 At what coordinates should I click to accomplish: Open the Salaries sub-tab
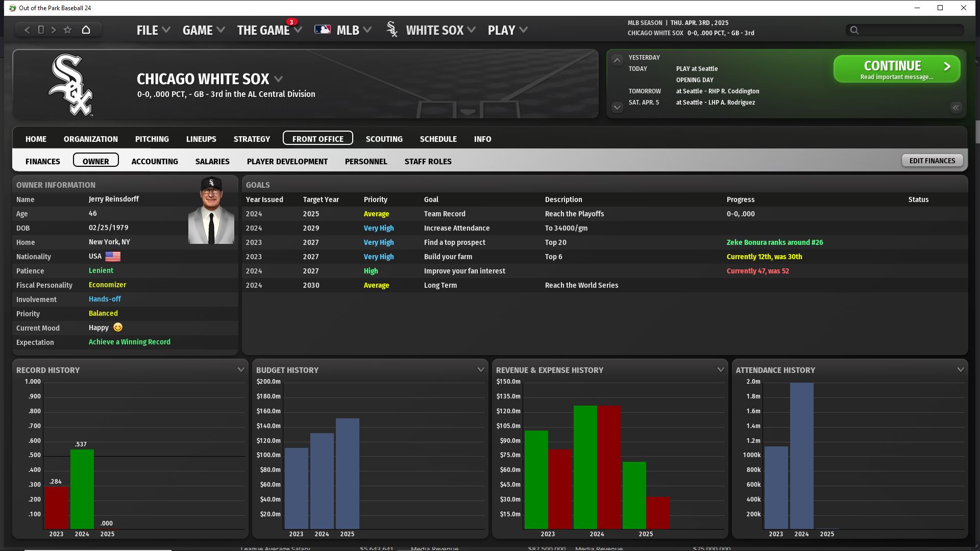click(x=212, y=161)
